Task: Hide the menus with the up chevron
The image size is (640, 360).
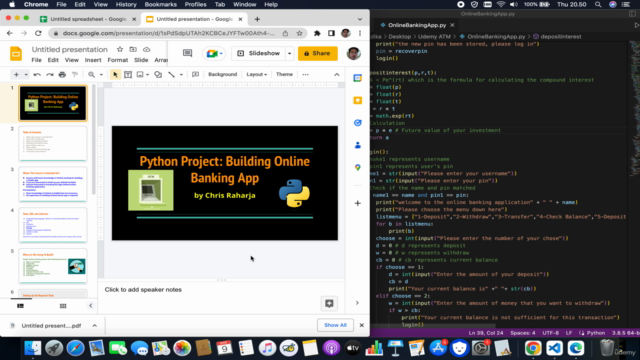Action: (x=337, y=75)
